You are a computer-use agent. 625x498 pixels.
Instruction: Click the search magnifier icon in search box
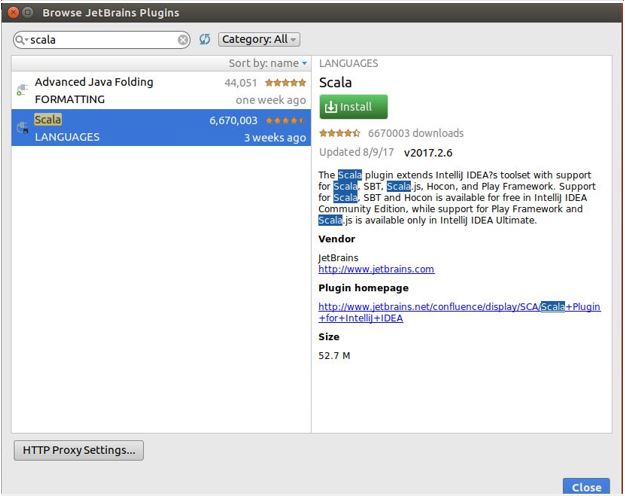click(20, 40)
